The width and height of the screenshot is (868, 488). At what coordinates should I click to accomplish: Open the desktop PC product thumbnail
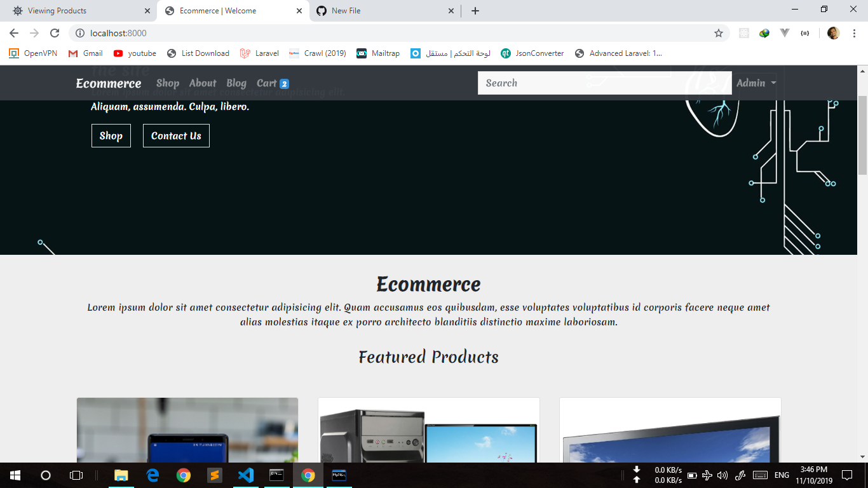429,430
